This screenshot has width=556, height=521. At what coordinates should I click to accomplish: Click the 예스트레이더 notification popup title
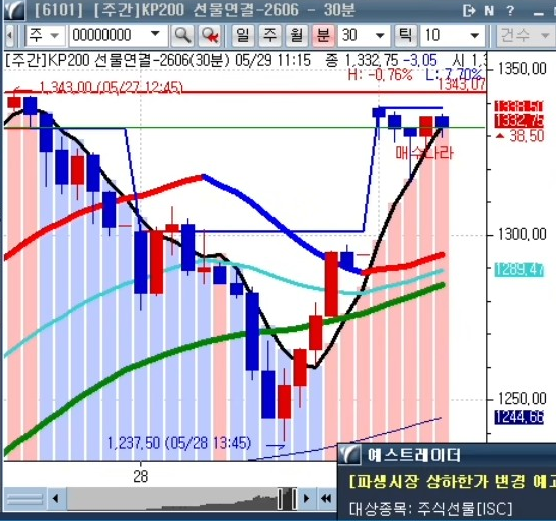click(414, 455)
